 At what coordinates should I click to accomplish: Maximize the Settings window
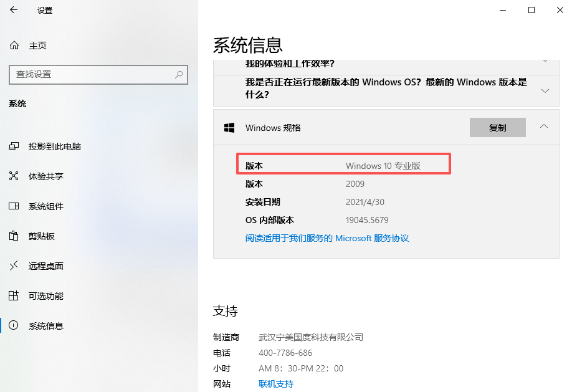(531, 10)
